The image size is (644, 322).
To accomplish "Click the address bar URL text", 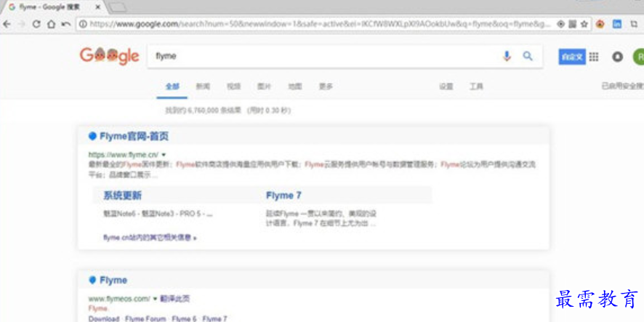I will [320, 24].
